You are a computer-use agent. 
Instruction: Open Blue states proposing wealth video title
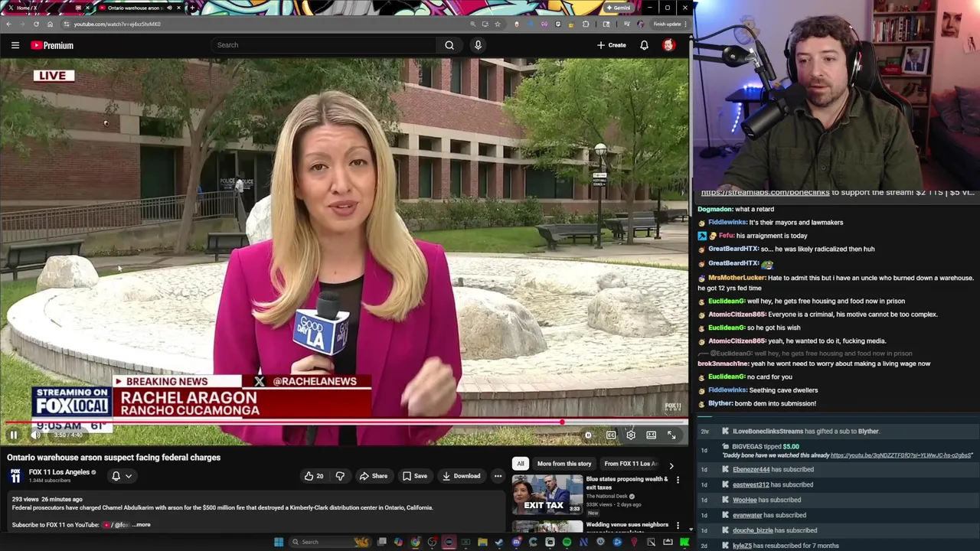(x=627, y=483)
